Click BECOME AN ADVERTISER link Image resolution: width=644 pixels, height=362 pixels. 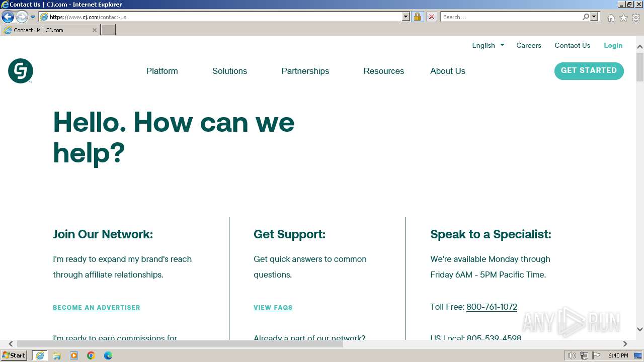[x=97, y=308]
